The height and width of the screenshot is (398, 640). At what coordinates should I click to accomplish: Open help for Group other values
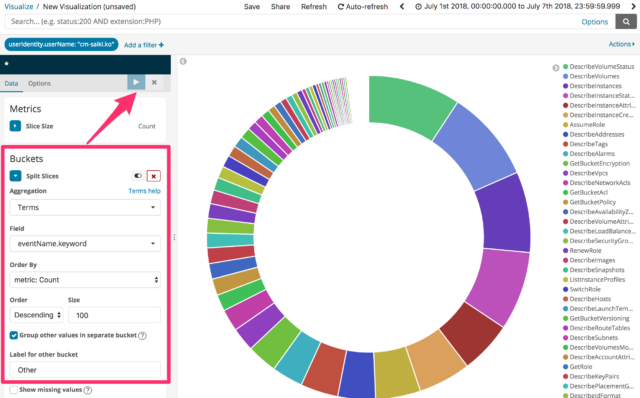[x=142, y=336]
